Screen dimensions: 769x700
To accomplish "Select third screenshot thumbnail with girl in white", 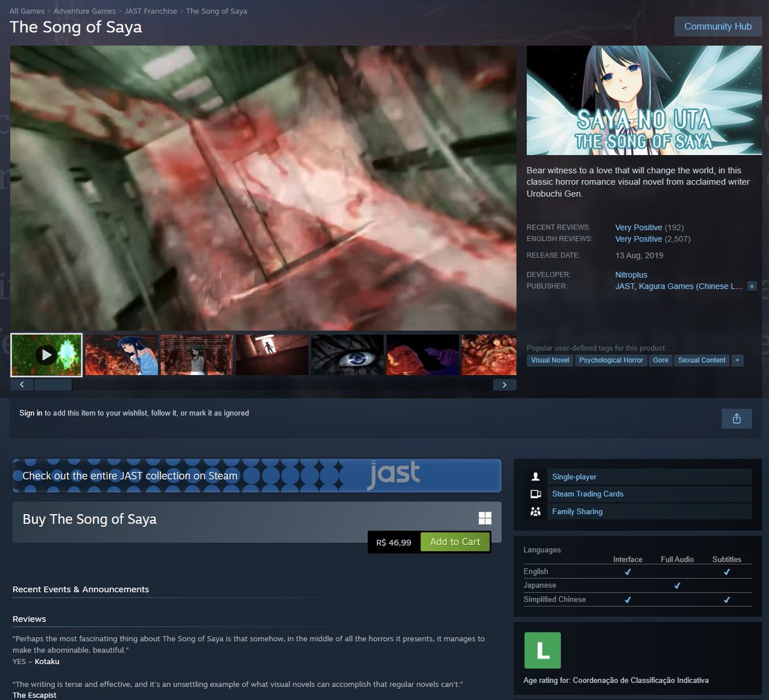I will tap(197, 354).
